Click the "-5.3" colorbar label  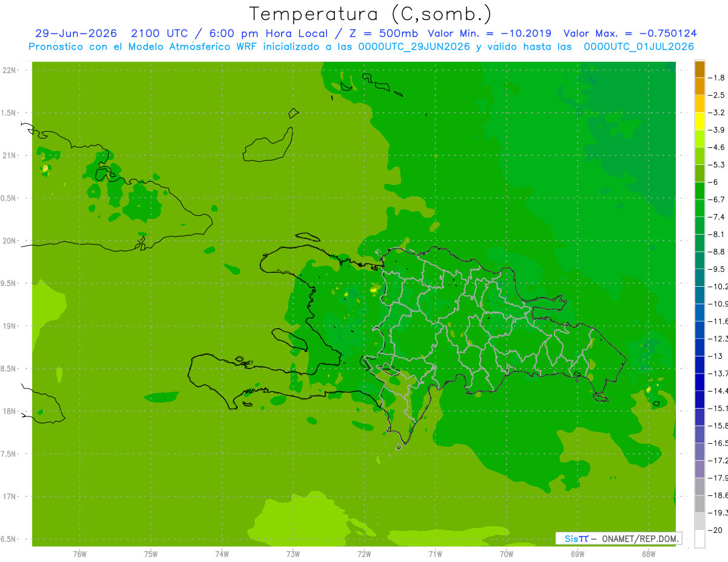[717, 164]
